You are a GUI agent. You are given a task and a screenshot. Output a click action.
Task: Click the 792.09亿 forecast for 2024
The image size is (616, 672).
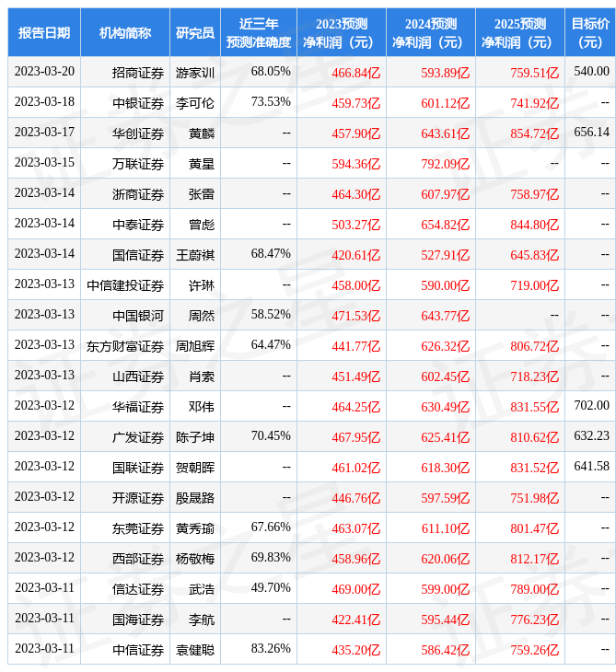[x=445, y=164]
